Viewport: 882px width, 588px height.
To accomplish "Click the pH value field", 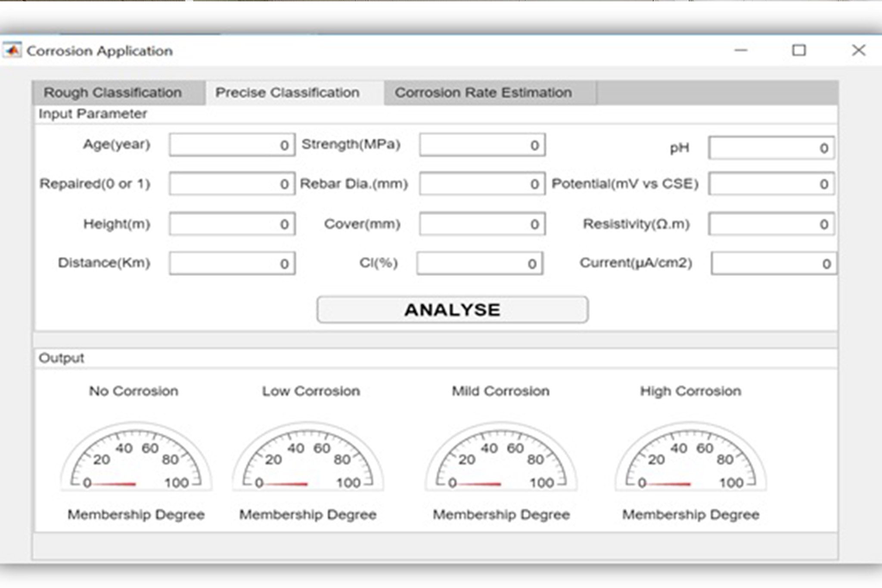I will 771,148.
